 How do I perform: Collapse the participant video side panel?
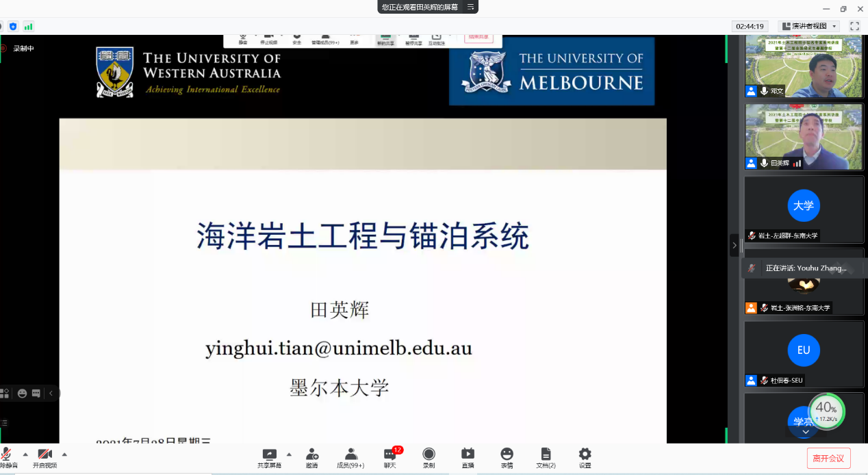(735, 245)
